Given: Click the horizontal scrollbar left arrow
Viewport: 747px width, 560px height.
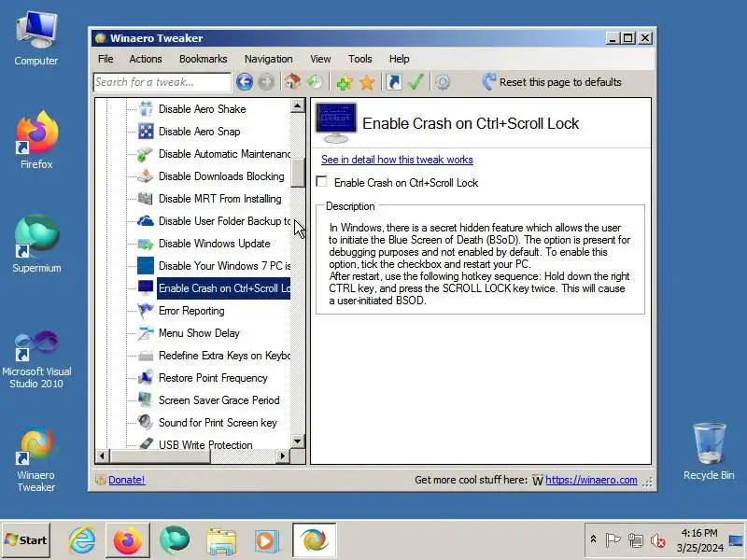Looking at the screenshot, I should coord(102,456).
